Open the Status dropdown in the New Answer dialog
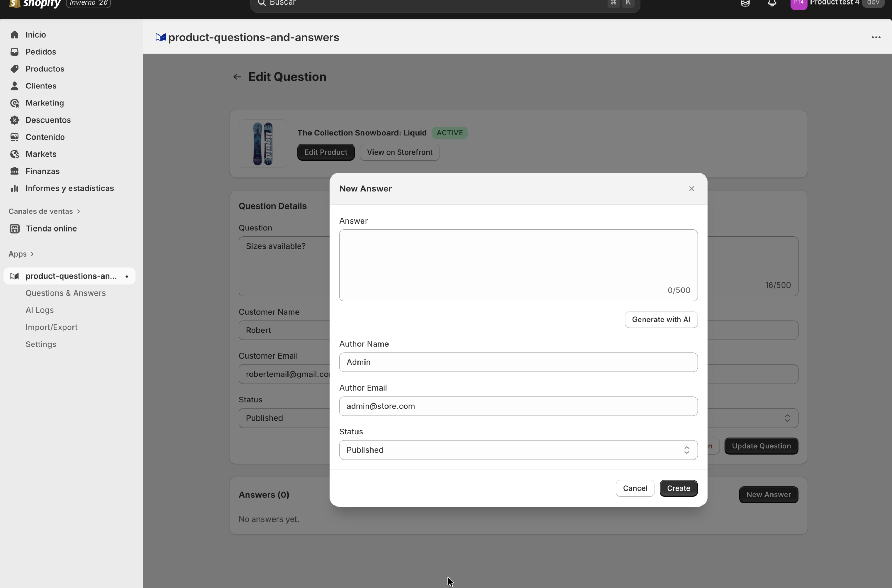892x588 pixels. [x=518, y=450]
